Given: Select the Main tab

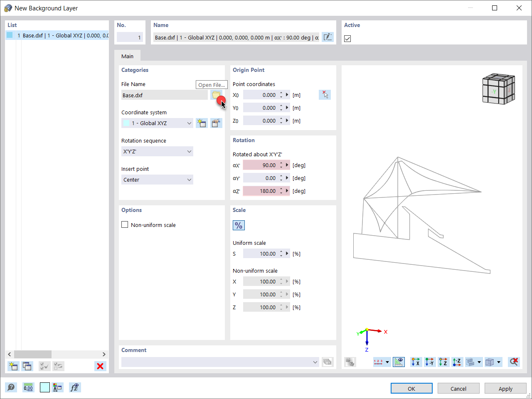Looking at the screenshot, I should pyautogui.click(x=127, y=56).
